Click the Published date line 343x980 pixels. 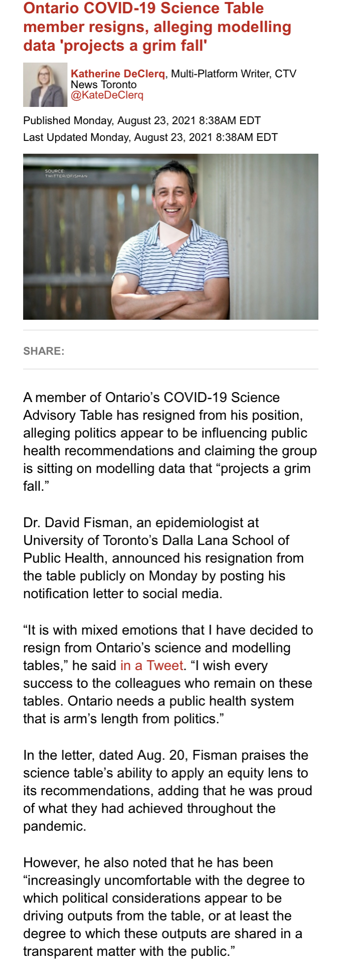coord(142,121)
